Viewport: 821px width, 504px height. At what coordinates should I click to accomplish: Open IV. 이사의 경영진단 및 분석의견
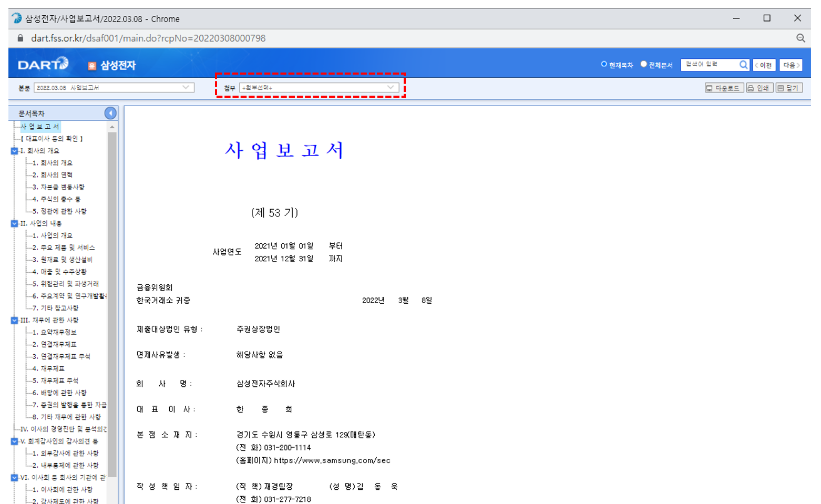pos(63,429)
